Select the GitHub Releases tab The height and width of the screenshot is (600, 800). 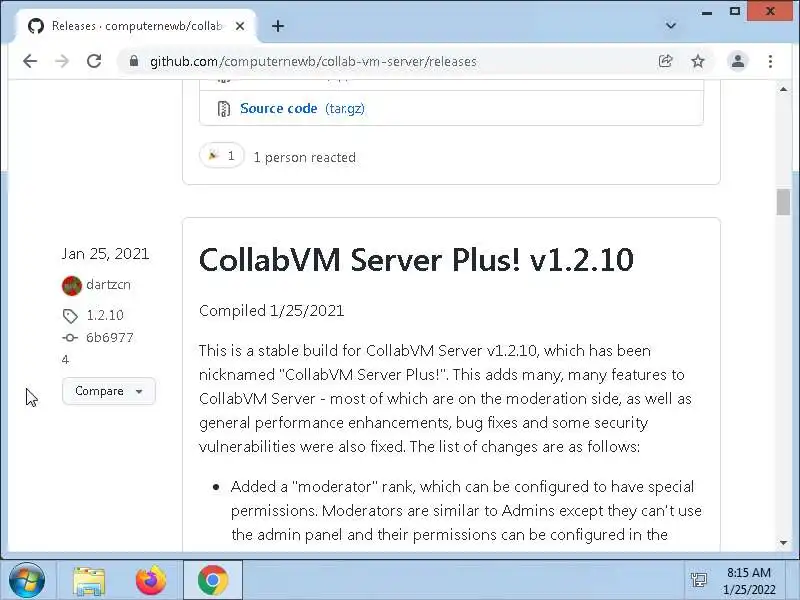point(136,26)
